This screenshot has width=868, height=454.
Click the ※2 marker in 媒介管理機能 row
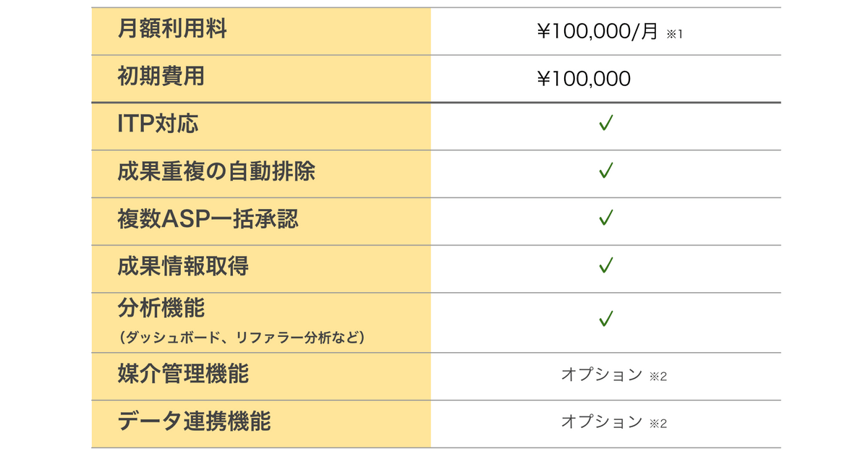[658, 376]
